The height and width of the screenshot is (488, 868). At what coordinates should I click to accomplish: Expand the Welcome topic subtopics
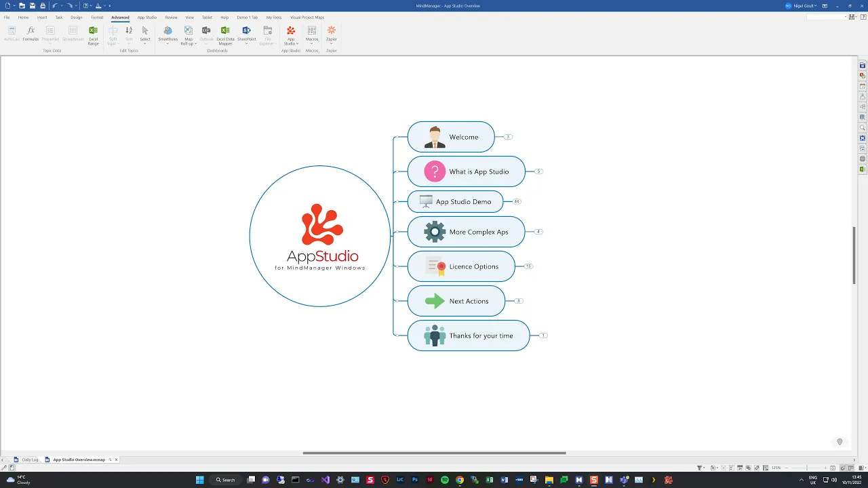point(507,137)
